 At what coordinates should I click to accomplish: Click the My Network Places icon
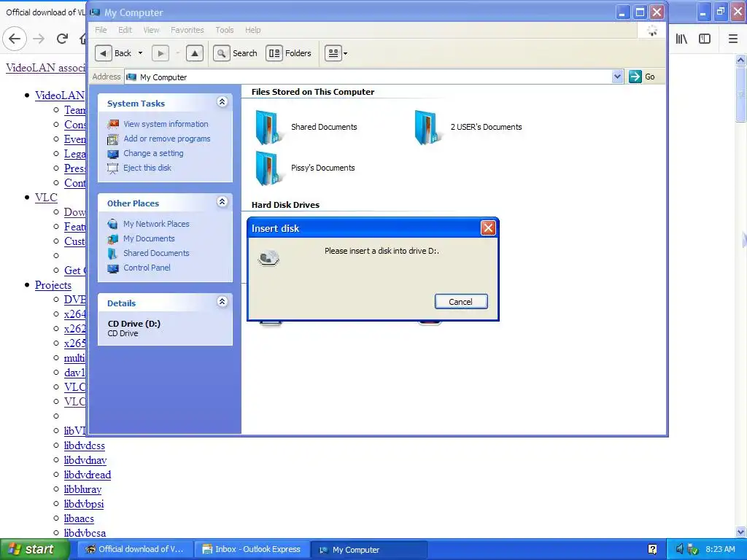tap(113, 224)
